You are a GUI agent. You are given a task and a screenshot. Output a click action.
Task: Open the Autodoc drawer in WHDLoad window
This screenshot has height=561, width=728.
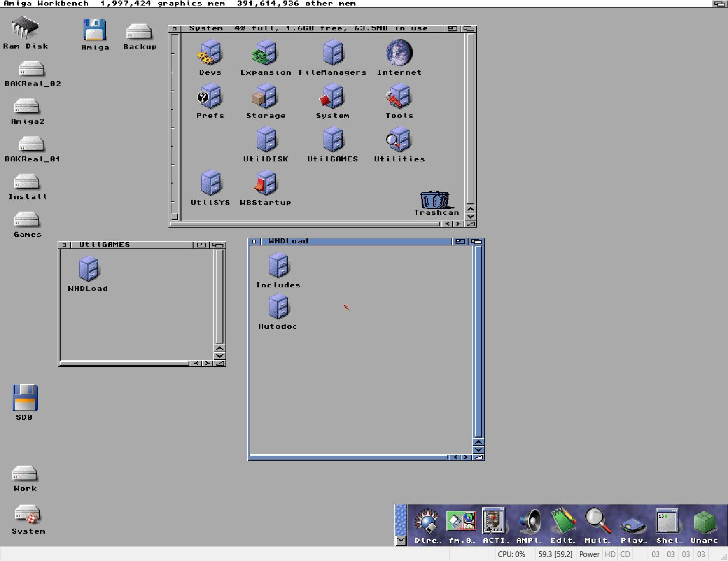[278, 307]
